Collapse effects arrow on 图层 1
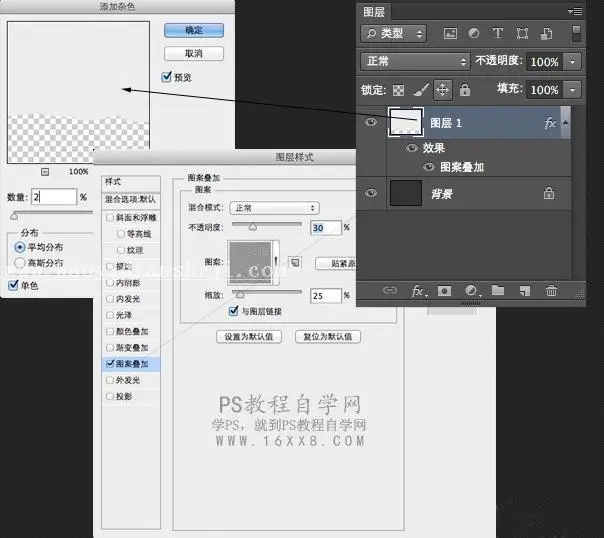The height and width of the screenshot is (538, 604). tap(565, 122)
